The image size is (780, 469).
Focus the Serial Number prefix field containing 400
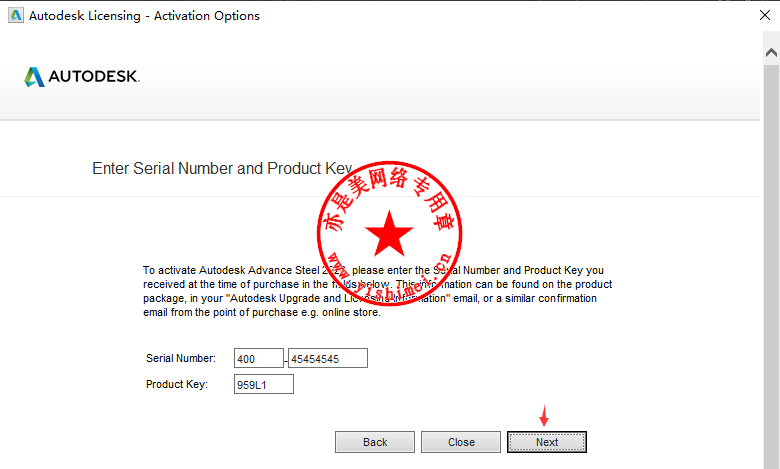259,358
